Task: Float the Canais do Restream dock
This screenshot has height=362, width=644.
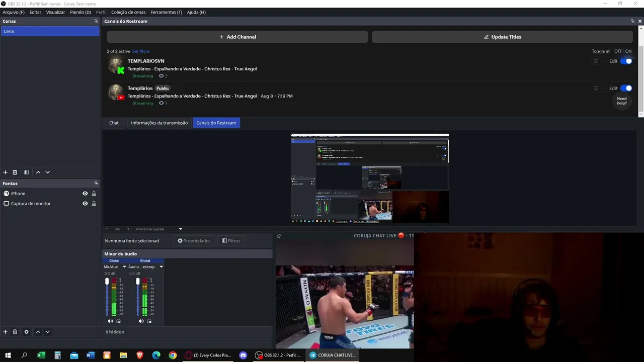Action: pos(632,21)
